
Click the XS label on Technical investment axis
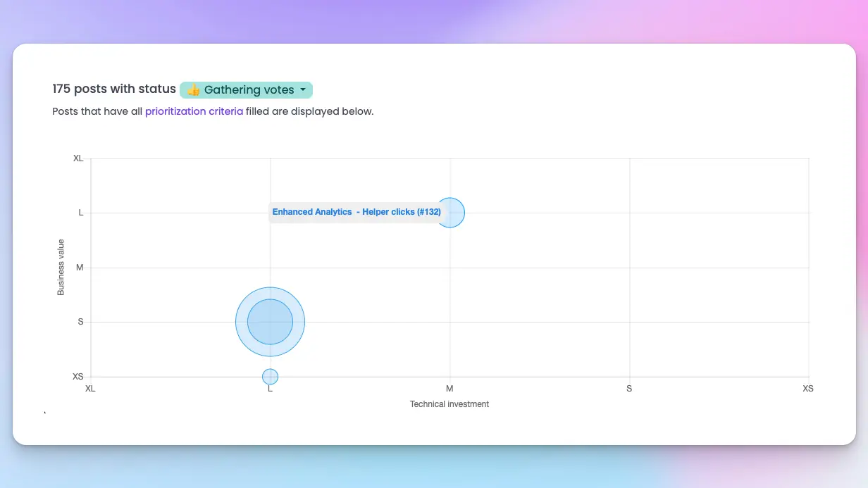point(808,389)
